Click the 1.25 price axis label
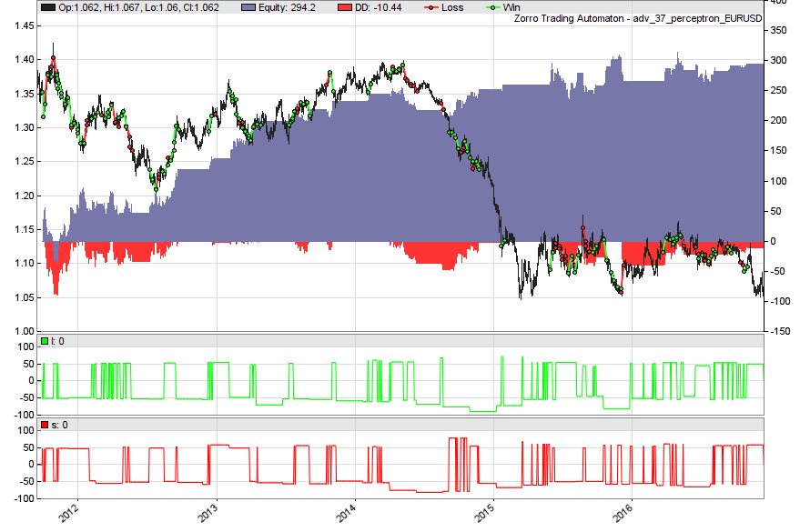The height and width of the screenshot is (532, 800). pos(25,162)
